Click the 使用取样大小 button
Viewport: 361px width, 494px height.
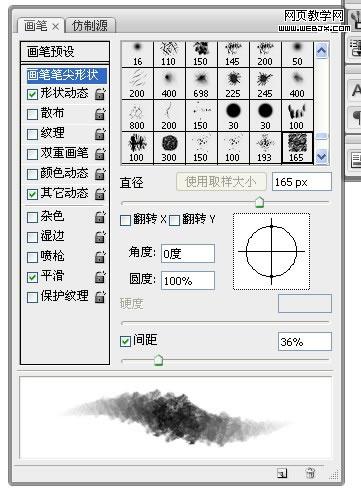[221, 182]
